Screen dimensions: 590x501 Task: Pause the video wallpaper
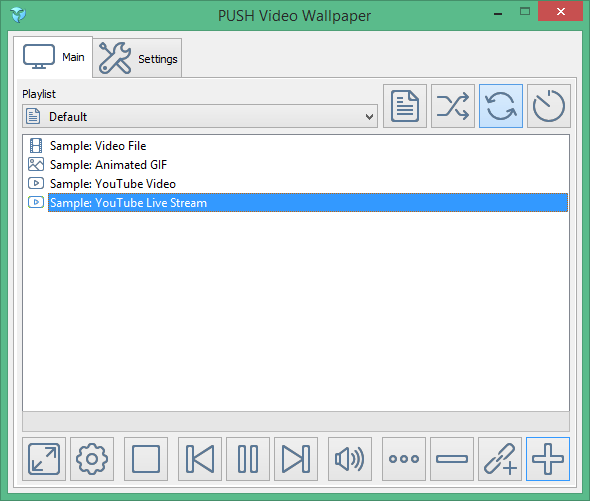click(x=248, y=459)
